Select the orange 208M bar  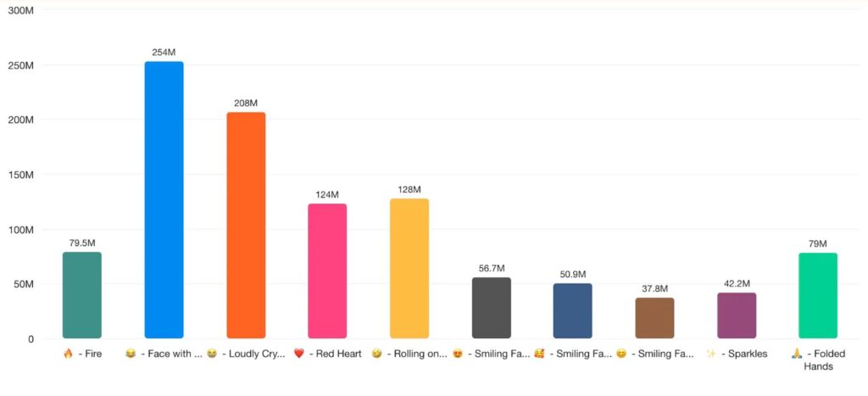click(x=246, y=226)
